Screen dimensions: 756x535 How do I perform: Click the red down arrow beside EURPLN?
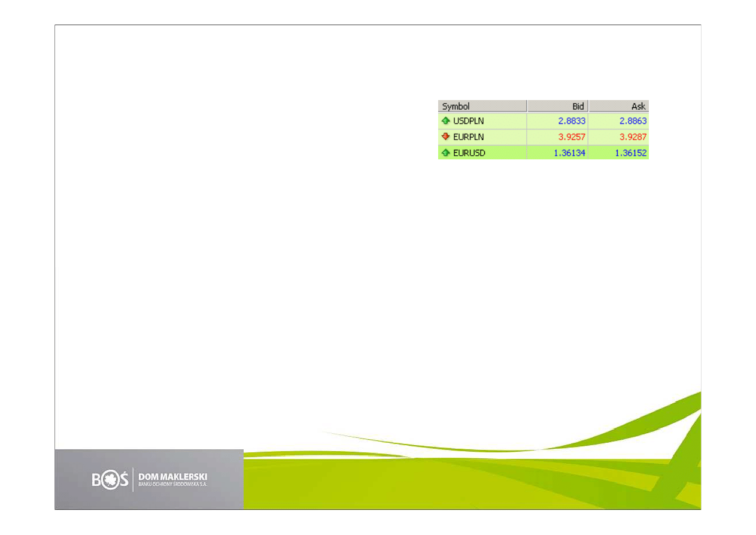(445, 137)
